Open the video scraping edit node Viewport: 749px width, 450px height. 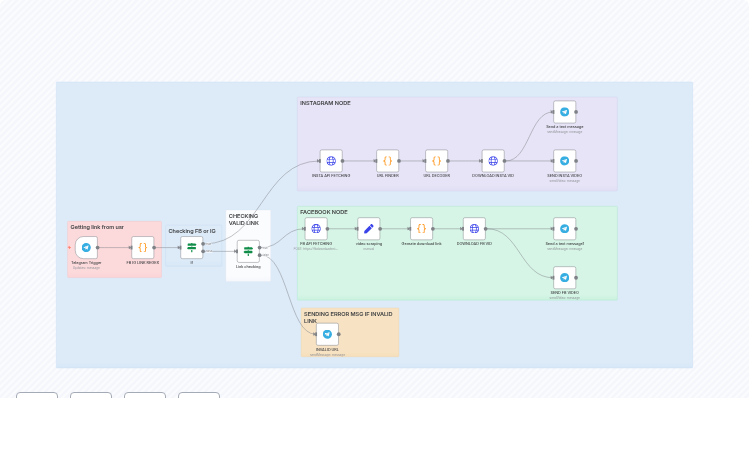pyautogui.click(x=368, y=229)
